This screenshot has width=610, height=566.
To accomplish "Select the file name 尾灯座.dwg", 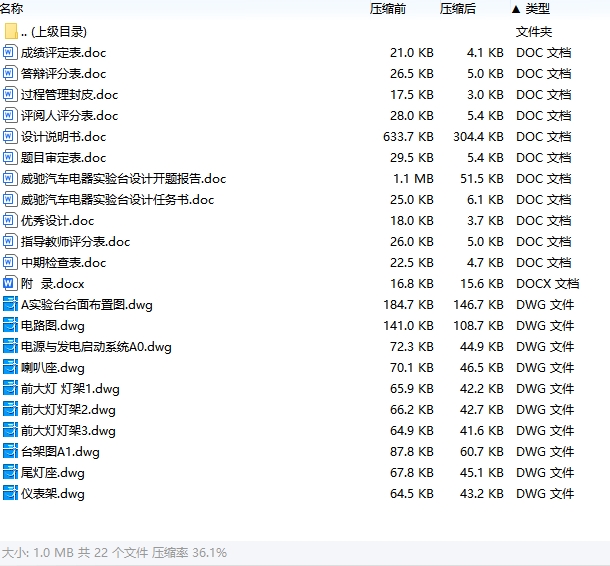I will (53, 473).
